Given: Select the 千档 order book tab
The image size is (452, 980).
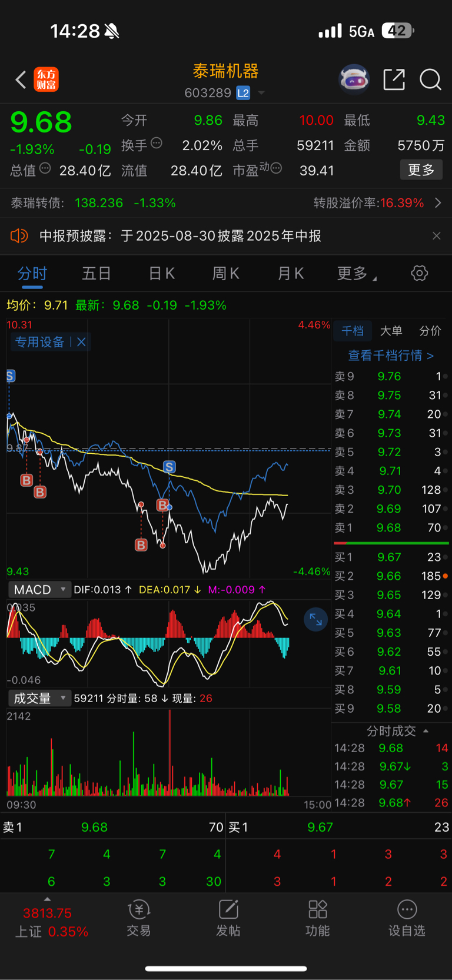Looking at the screenshot, I should tap(353, 331).
